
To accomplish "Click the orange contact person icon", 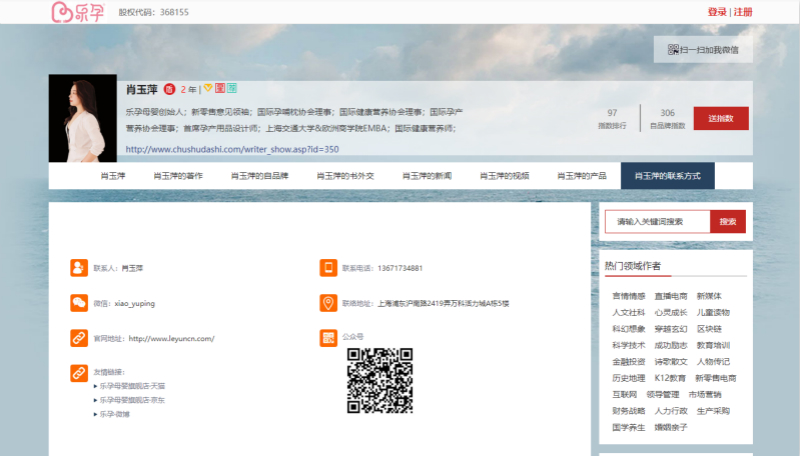I will [79, 268].
